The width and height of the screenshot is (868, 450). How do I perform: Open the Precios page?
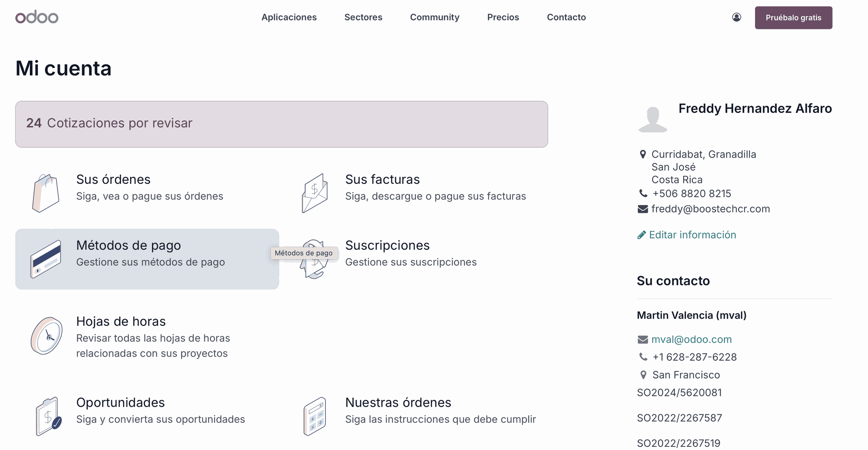503,17
